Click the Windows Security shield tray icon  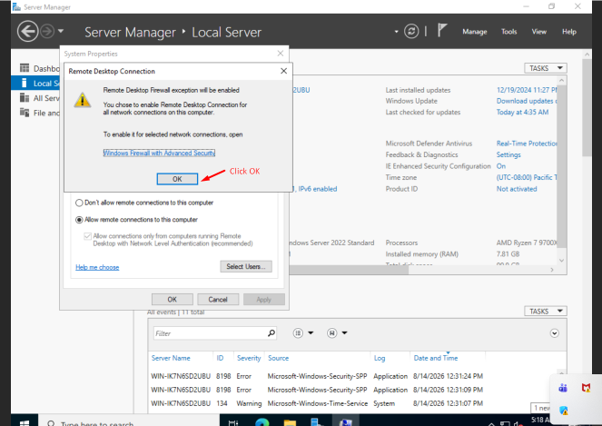click(x=563, y=410)
